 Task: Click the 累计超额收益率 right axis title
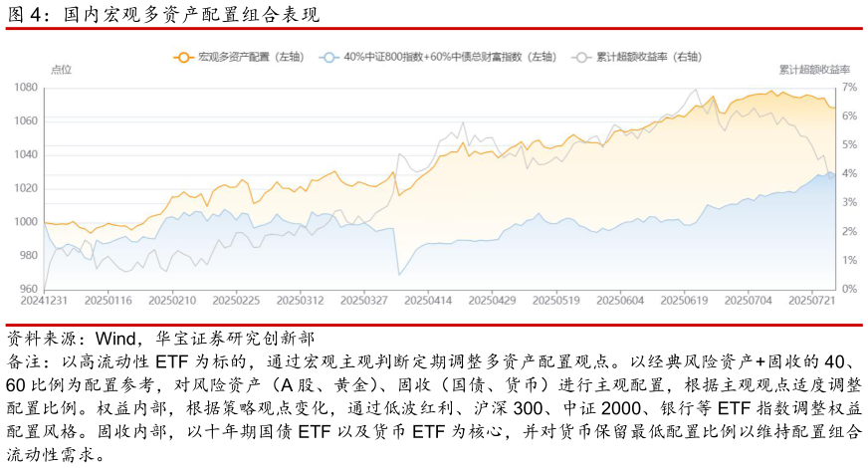pos(814,70)
